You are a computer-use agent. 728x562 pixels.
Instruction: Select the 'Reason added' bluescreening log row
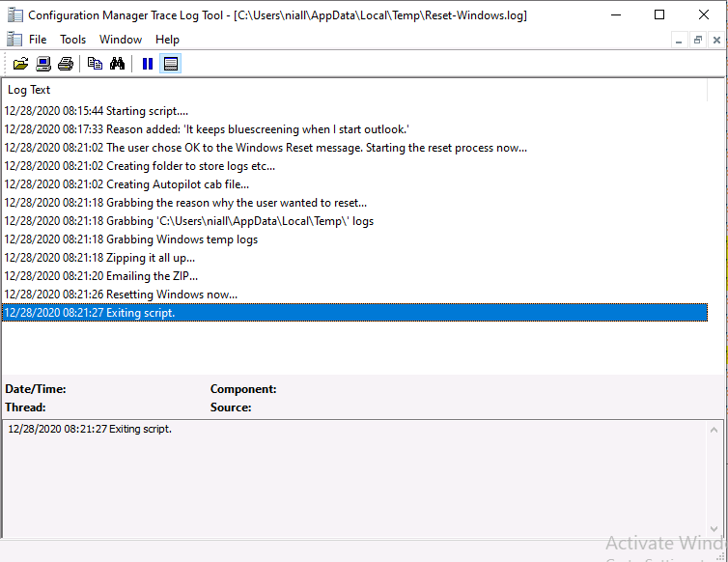pos(354,129)
